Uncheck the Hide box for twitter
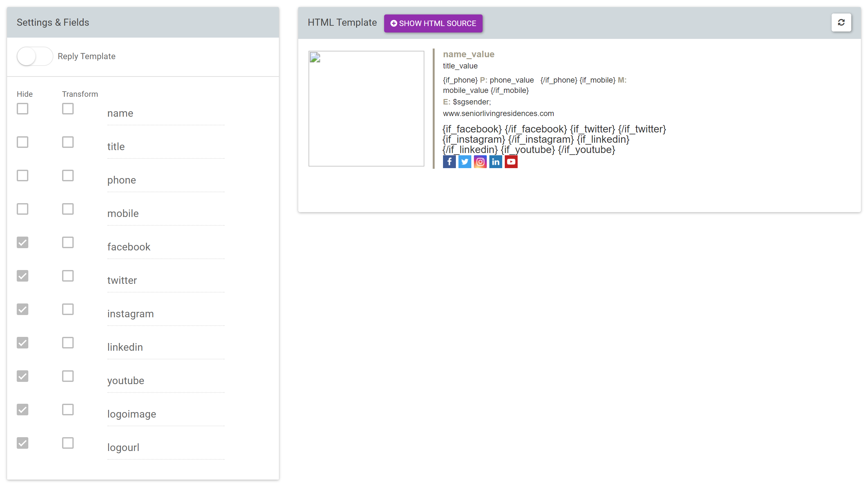The image size is (868, 487). click(x=23, y=276)
